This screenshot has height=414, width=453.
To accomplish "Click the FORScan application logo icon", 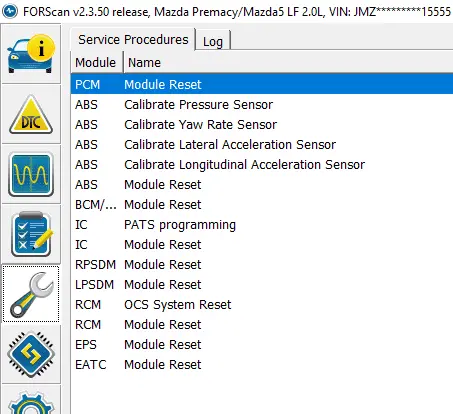I will 10,12.
